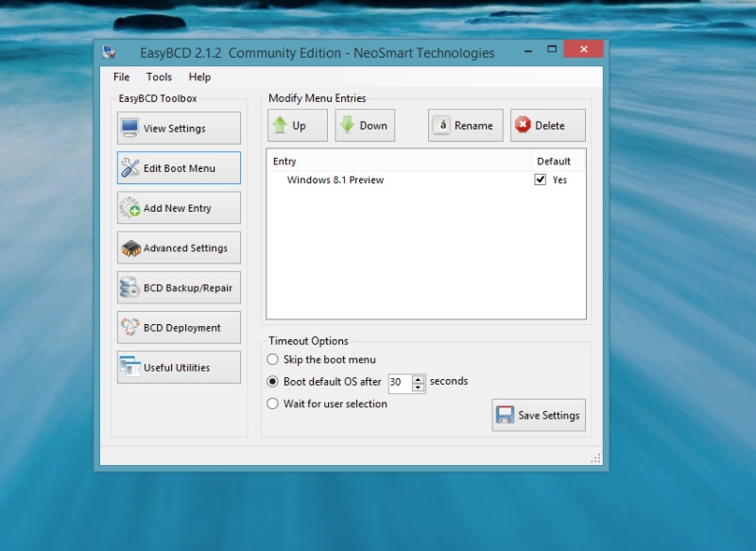
Task: Open Add New Entry section
Action: click(x=179, y=208)
